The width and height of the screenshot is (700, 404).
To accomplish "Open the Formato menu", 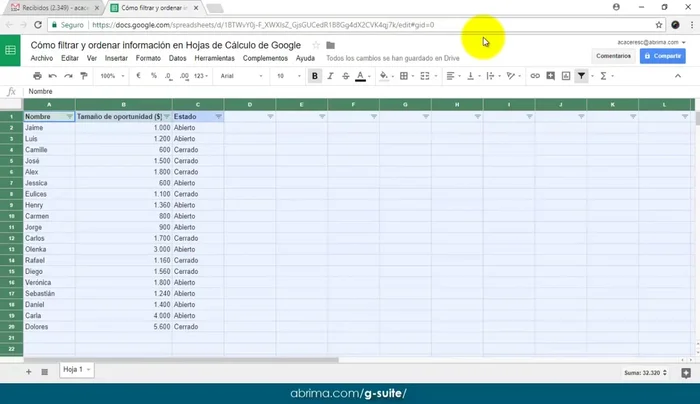I will 148,58.
